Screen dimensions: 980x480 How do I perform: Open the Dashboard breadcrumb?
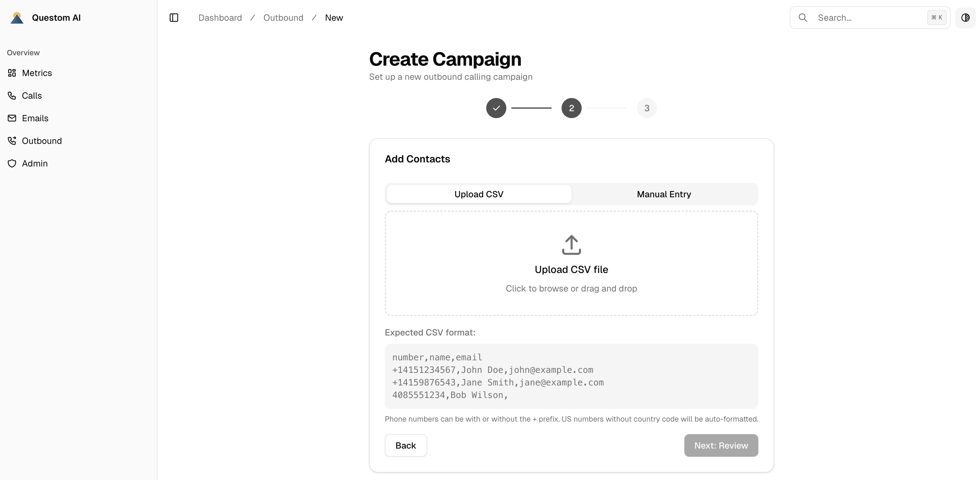click(220, 18)
